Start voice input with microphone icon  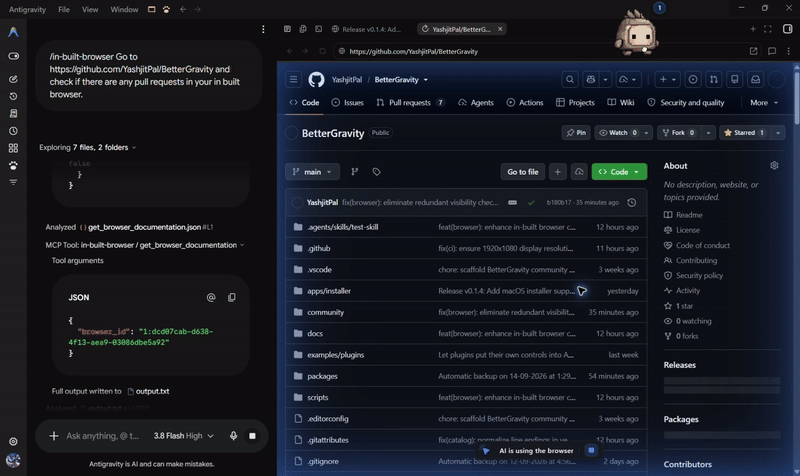(233, 436)
